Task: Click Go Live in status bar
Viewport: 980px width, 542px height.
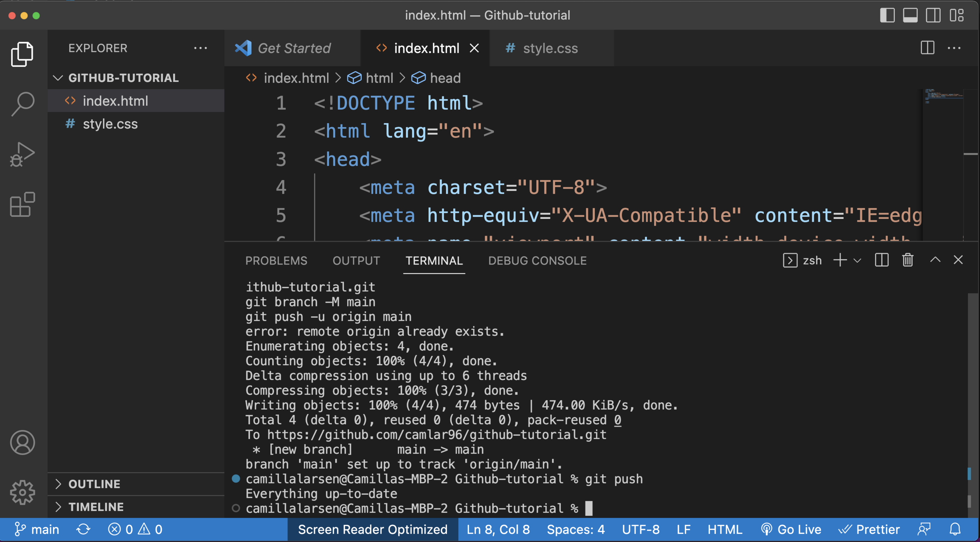Action: pos(791,530)
